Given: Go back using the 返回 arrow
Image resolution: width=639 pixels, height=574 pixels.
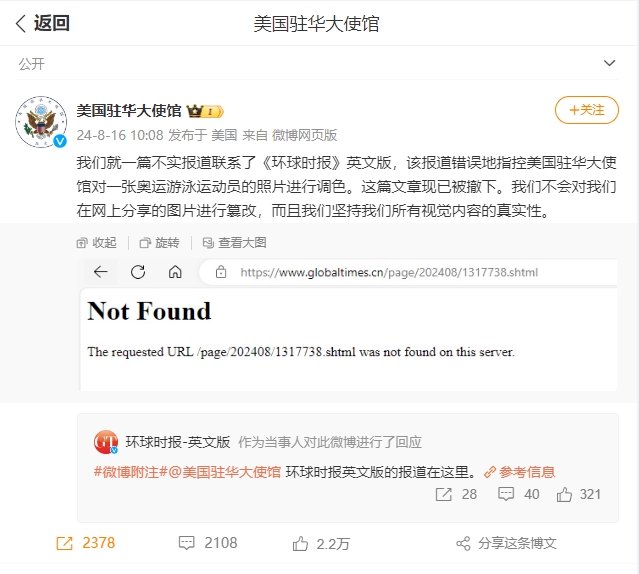Looking at the screenshot, I should coord(42,23).
